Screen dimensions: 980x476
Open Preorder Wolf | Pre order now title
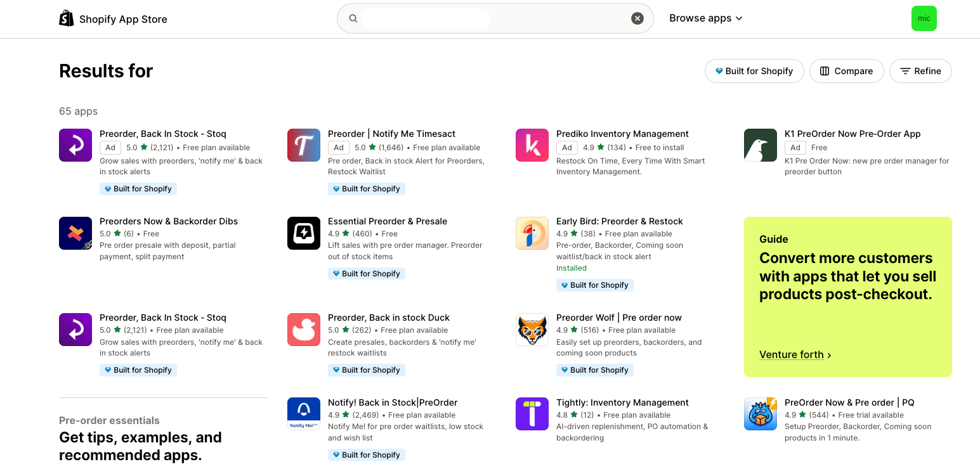click(x=619, y=318)
